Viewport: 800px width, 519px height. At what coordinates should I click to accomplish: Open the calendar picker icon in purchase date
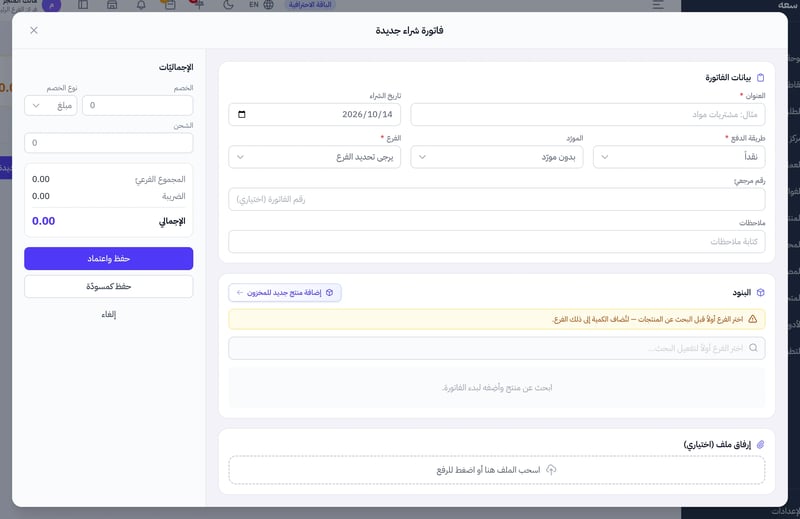(242, 114)
